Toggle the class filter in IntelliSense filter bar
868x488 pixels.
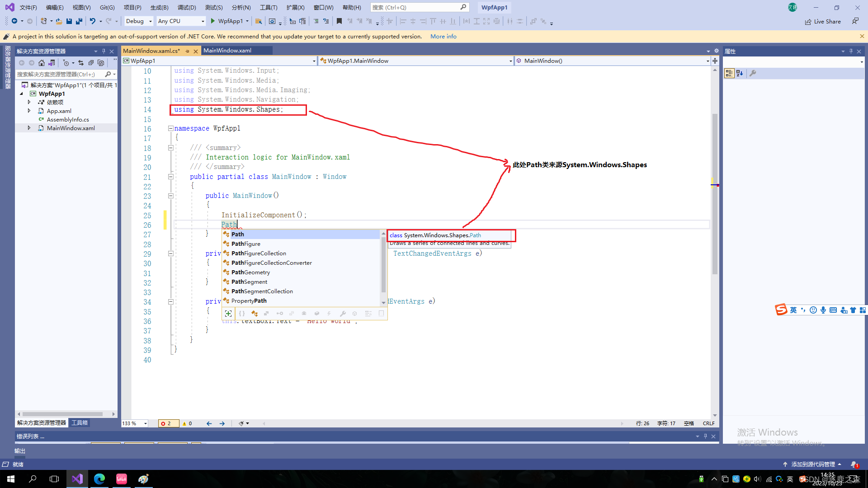(x=255, y=314)
